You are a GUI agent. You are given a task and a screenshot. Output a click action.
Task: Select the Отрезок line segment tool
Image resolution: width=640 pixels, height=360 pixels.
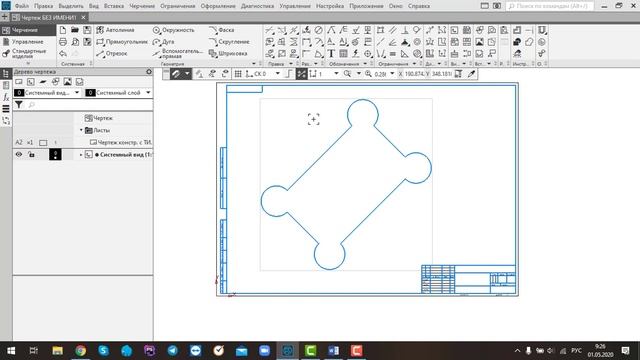[112, 53]
